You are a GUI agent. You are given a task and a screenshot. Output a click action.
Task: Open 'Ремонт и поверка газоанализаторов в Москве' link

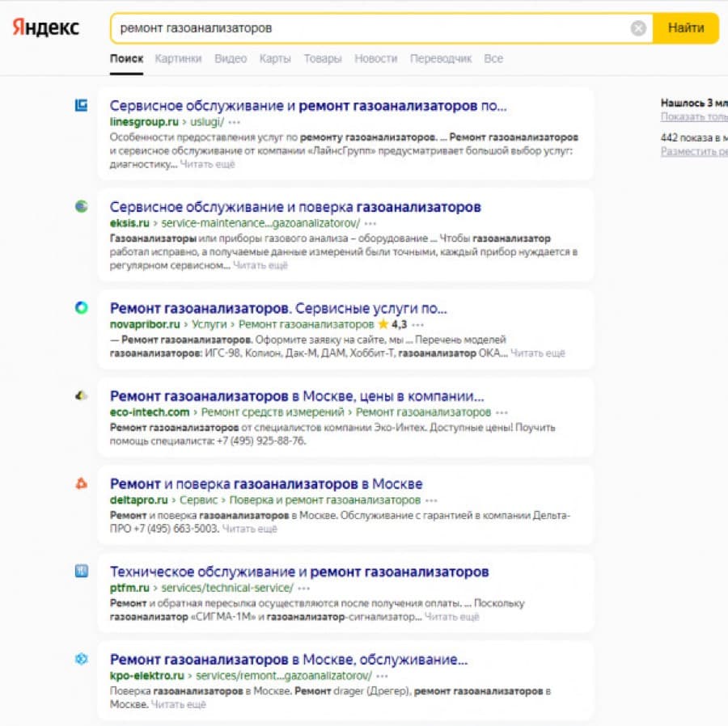point(266,483)
